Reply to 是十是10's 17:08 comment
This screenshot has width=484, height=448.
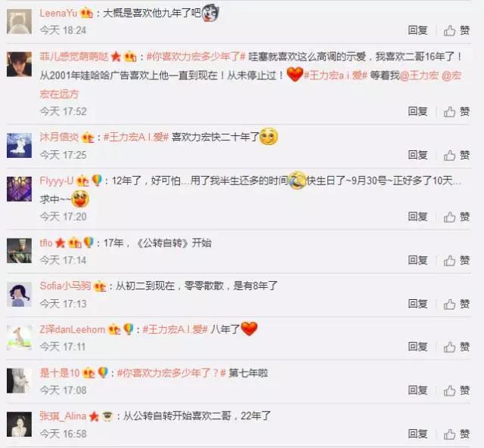tap(417, 390)
